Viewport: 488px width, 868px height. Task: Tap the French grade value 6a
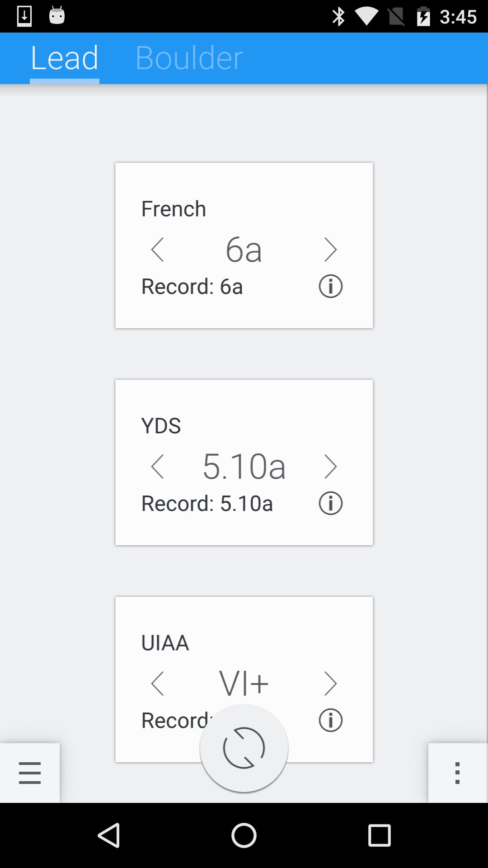pyautogui.click(x=244, y=250)
